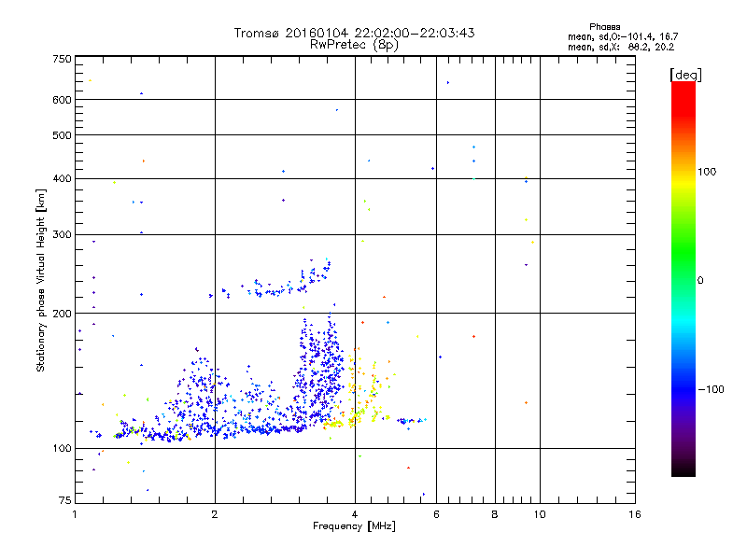The height and width of the screenshot is (560, 747).
Task: Click y-axis tick label '300'
Action: [x=62, y=234]
